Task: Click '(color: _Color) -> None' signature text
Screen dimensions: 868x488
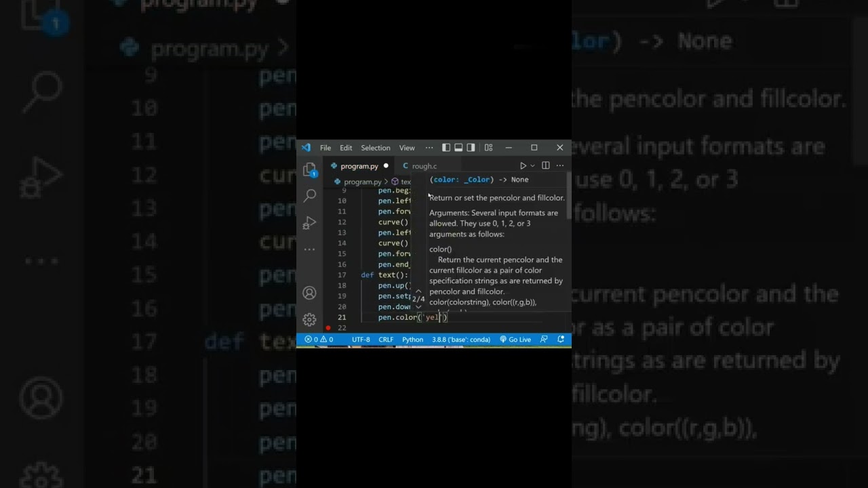Action: pyautogui.click(x=479, y=180)
